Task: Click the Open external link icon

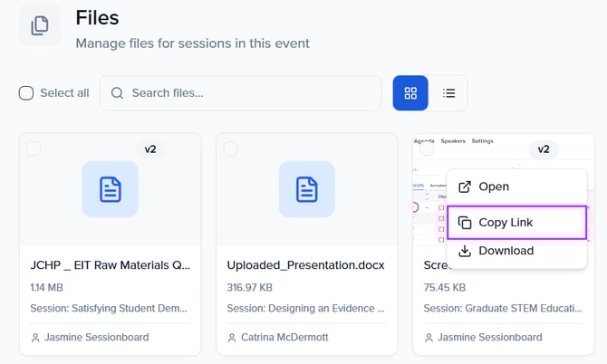Action: [465, 187]
